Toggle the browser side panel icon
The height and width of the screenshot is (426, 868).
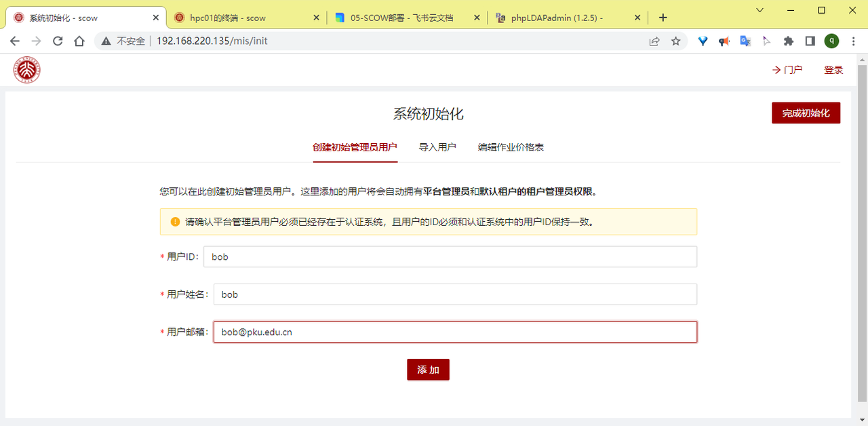click(810, 41)
